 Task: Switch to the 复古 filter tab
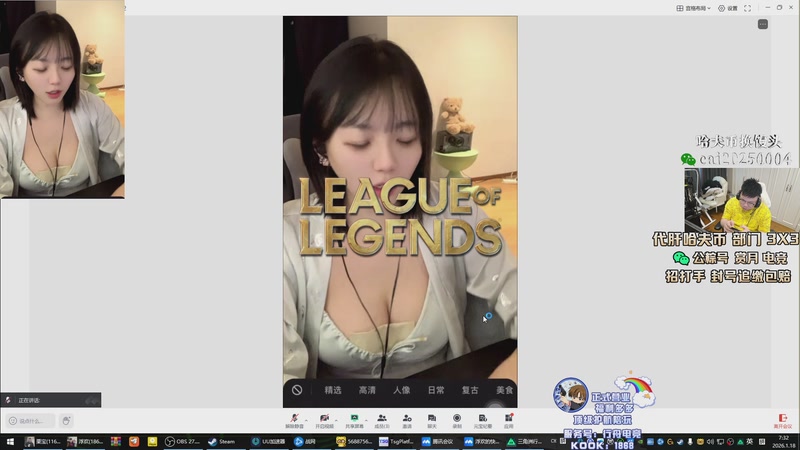pos(470,390)
